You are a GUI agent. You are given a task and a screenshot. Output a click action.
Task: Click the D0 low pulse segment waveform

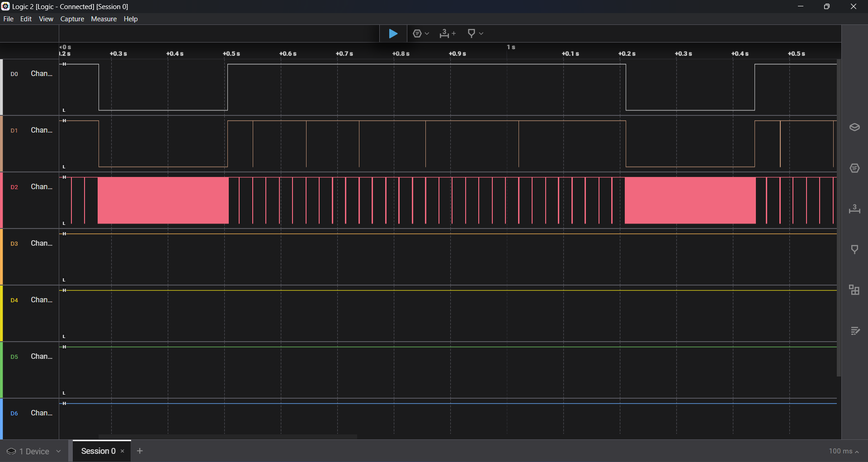pos(163,110)
